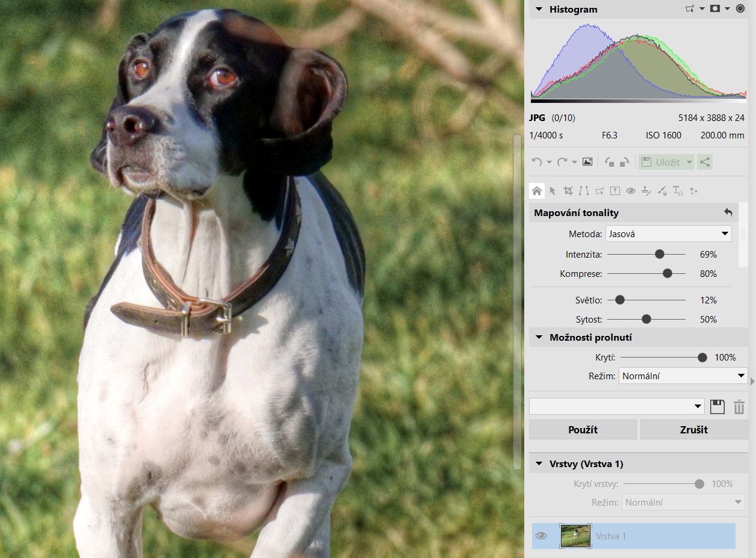Click the share icon
This screenshot has width=756, height=558.
tap(705, 162)
